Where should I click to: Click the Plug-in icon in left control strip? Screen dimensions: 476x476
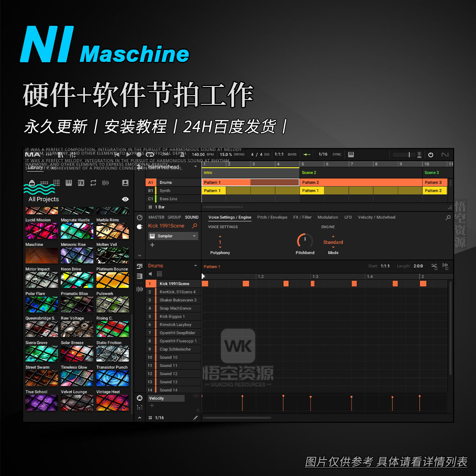(x=140, y=226)
